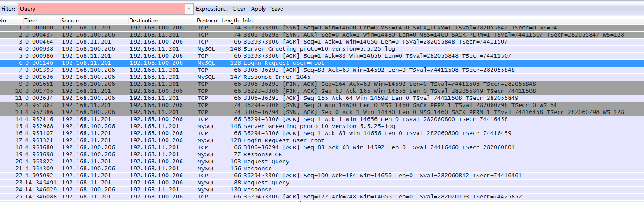This screenshot has width=644, height=202.
Task: Select packet 14 at time 4.952416
Action: click(x=322, y=119)
